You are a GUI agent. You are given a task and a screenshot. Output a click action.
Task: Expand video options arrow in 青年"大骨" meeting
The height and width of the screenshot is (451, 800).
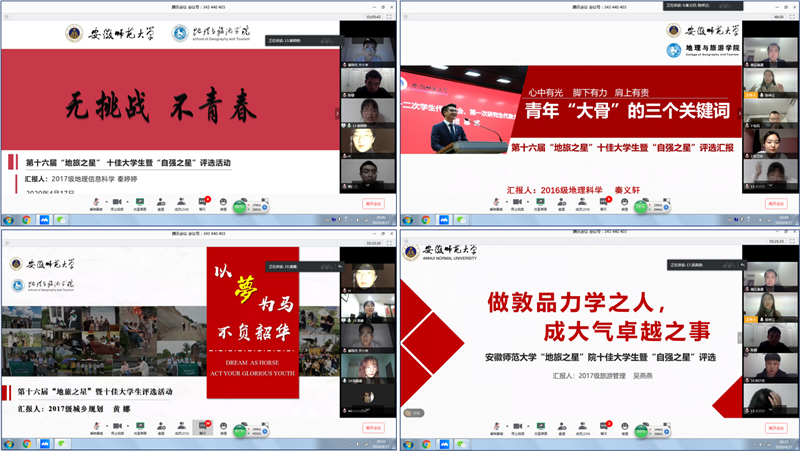coord(526,201)
